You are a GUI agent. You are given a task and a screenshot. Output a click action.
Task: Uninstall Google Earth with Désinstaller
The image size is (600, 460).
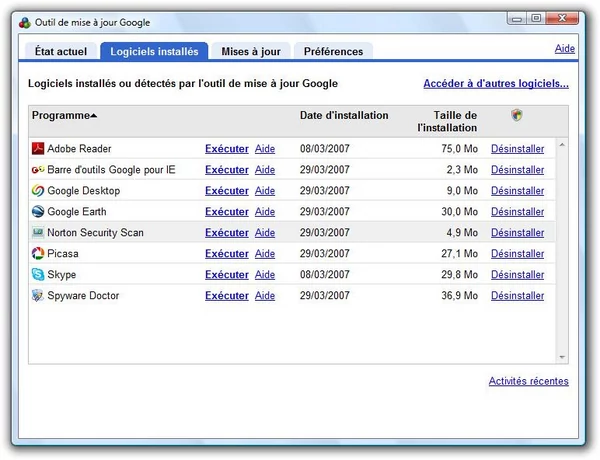pyautogui.click(x=517, y=212)
